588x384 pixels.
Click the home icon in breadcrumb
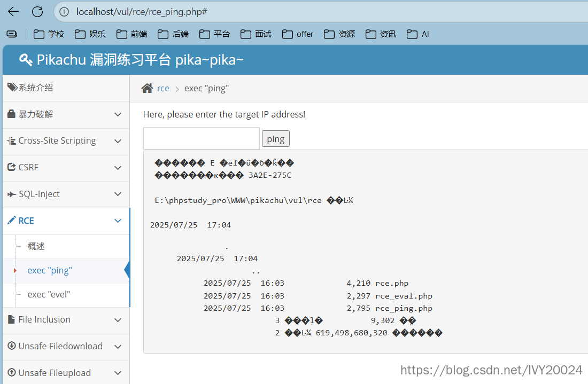[x=147, y=88]
